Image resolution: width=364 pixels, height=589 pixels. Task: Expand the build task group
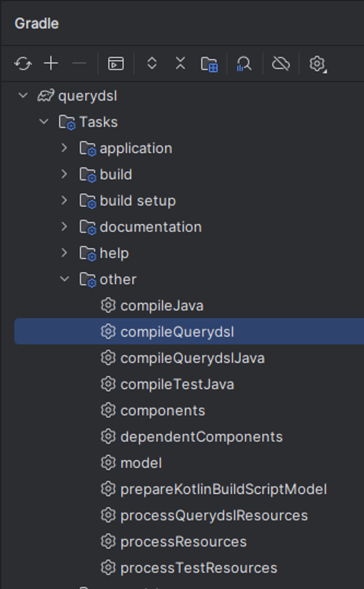(x=64, y=174)
